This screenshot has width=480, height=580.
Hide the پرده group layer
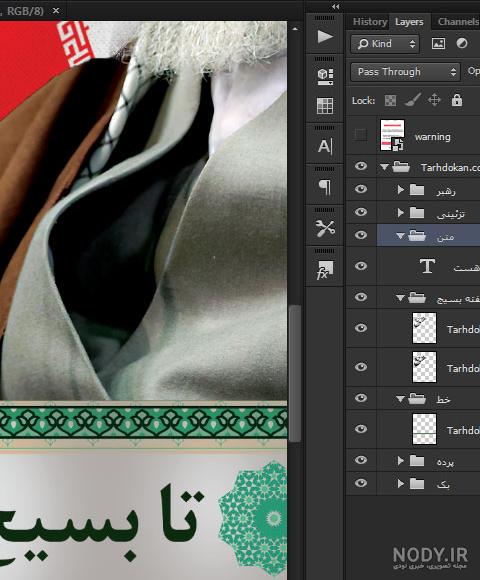[361, 460]
